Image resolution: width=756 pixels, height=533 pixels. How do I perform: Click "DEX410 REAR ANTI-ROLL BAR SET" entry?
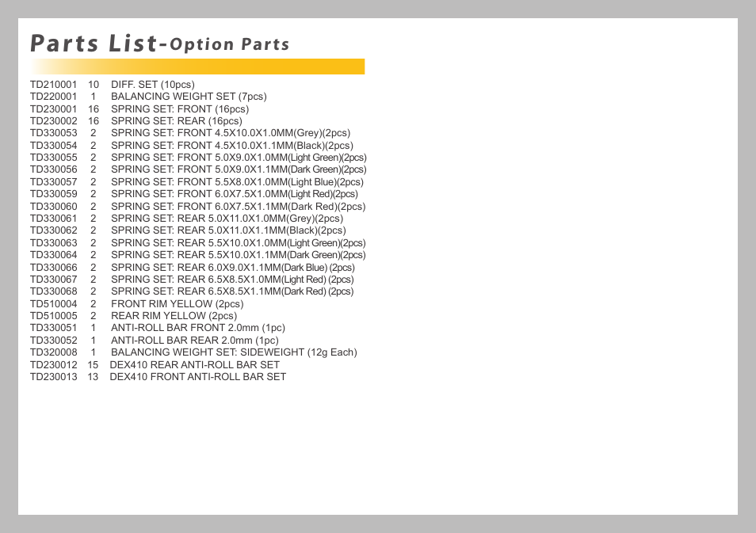click(x=195, y=365)
